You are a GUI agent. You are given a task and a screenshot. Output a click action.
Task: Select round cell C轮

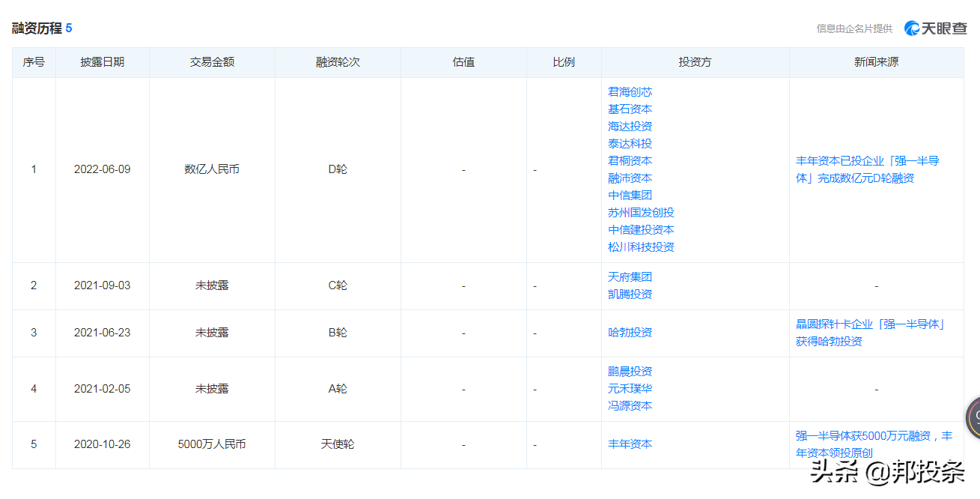click(338, 285)
